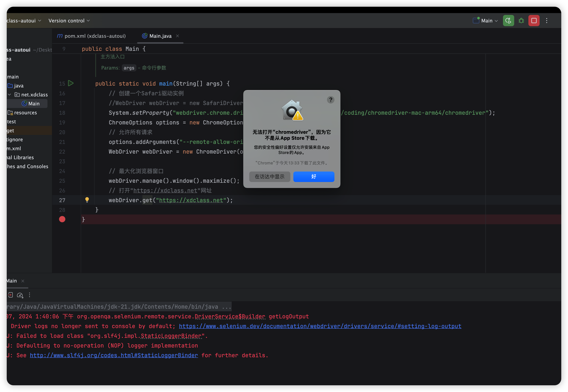This screenshot has width=568, height=392.
Task: Click xdclass.net link in line 26 comment
Action: pos(165,190)
